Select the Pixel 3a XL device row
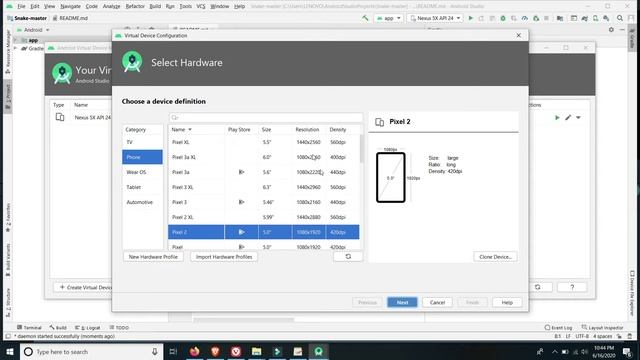Viewport: 640px width, 360px height. (x=264, y=157)
